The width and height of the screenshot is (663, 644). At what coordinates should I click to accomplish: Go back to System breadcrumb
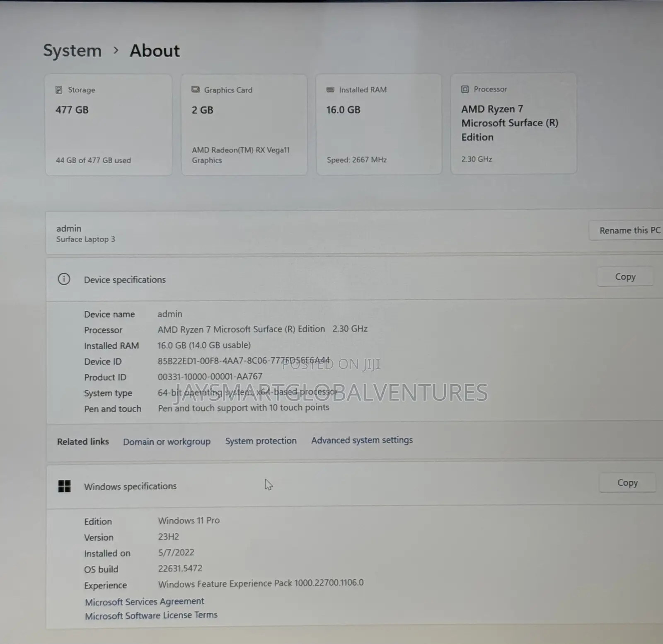(73, 51)
